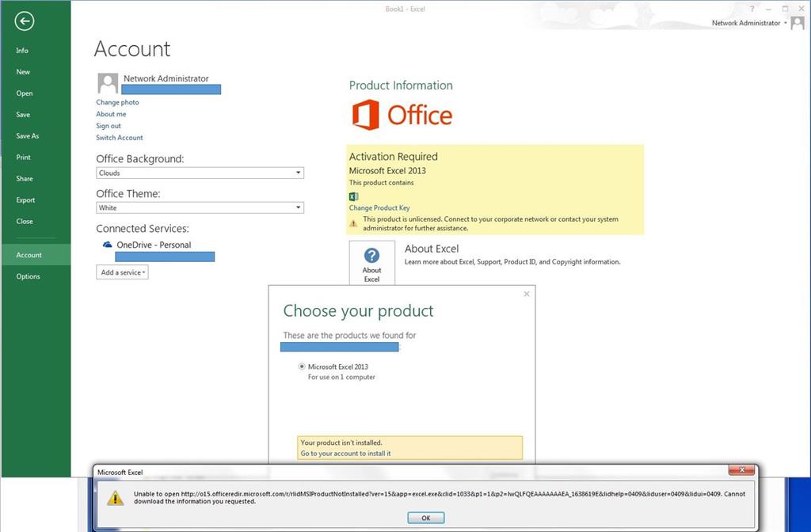Click the Office logo under Product Information

point(402,115)
